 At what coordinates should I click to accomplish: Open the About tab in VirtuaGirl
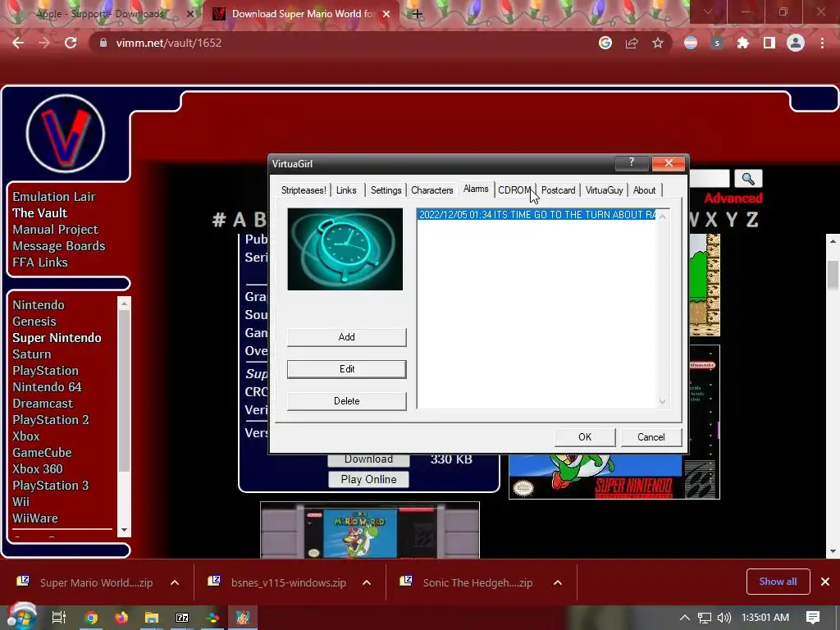[644, 190]
